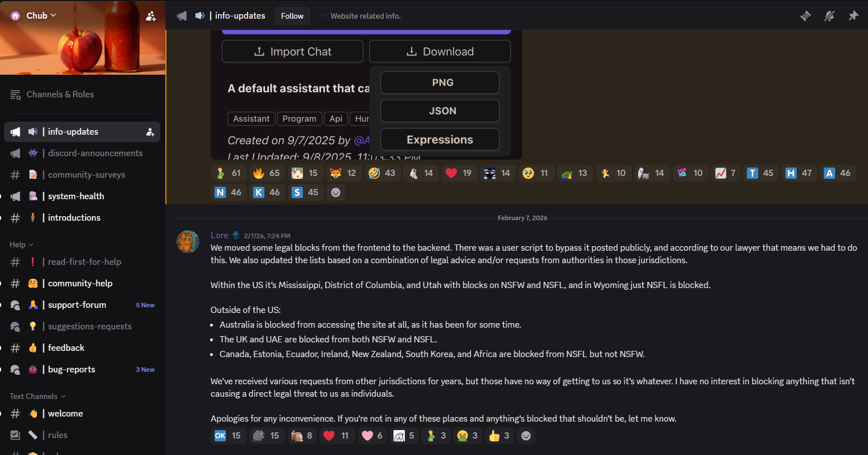This screenshot has width=868, height=455.
Task: Click the invite people icon on the server banner
Action: (151, 16)
